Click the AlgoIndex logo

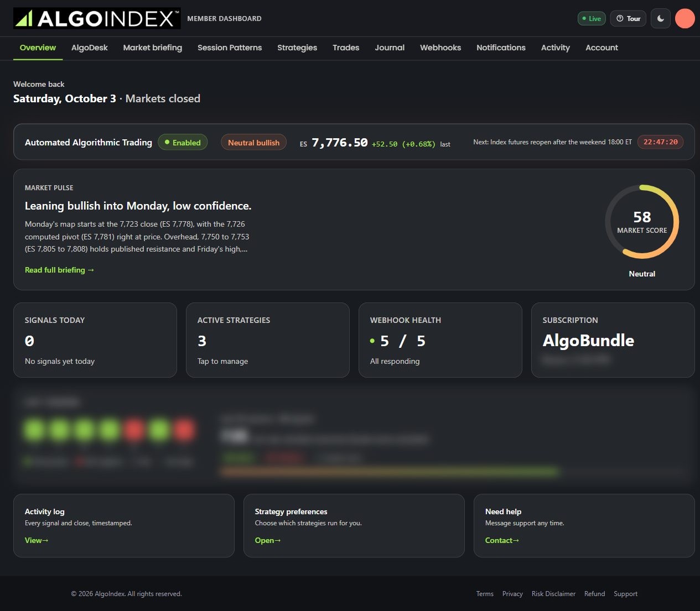point(97,19)
